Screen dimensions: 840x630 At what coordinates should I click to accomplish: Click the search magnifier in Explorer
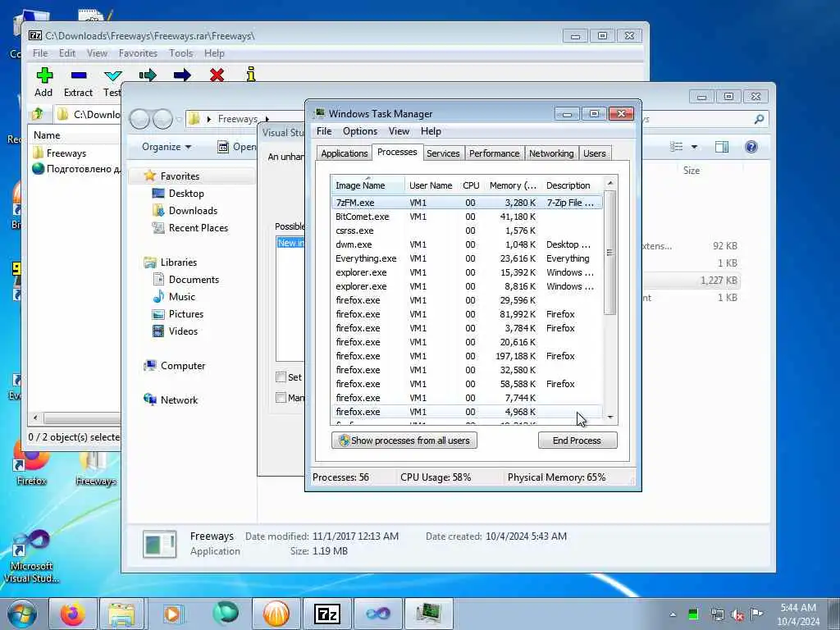click(x=759, y=119)
